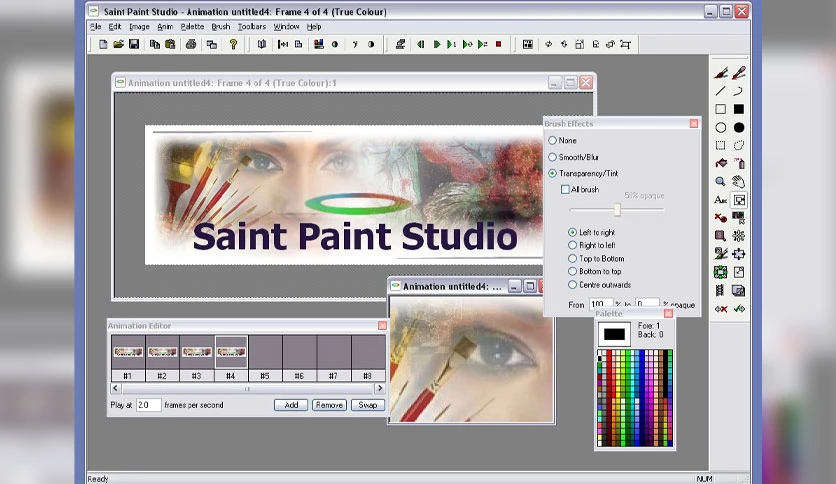
Task: Click the black foreground colour swatch
Action: coord(614,334)
